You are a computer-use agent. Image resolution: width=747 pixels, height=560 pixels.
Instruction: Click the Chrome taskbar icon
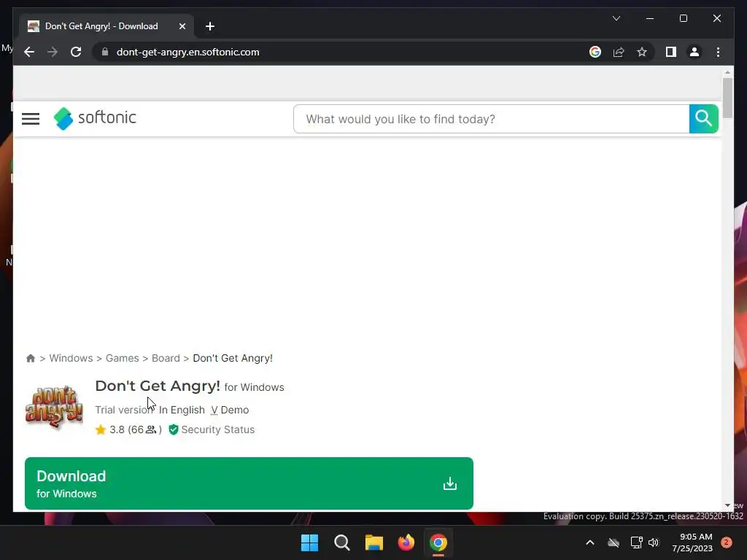438,542
